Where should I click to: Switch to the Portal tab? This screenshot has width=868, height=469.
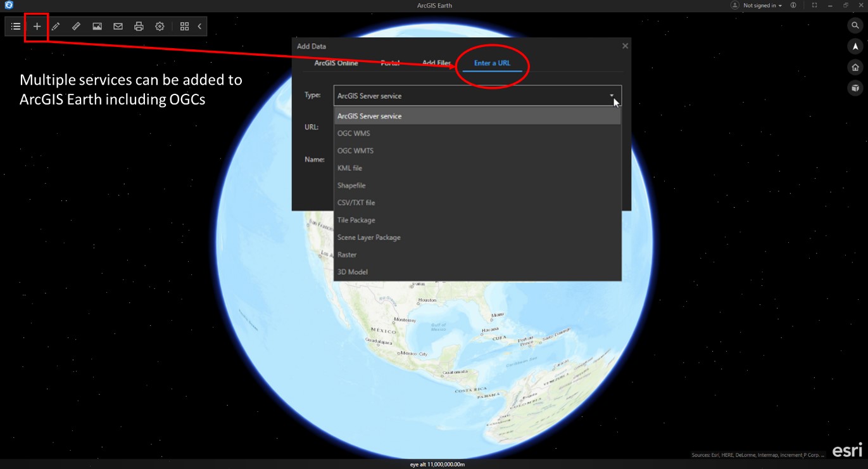coord(390,63)
